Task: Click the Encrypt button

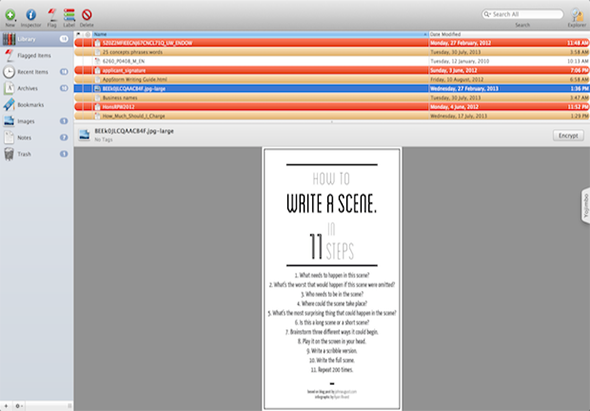Action: tap(568, 135)
